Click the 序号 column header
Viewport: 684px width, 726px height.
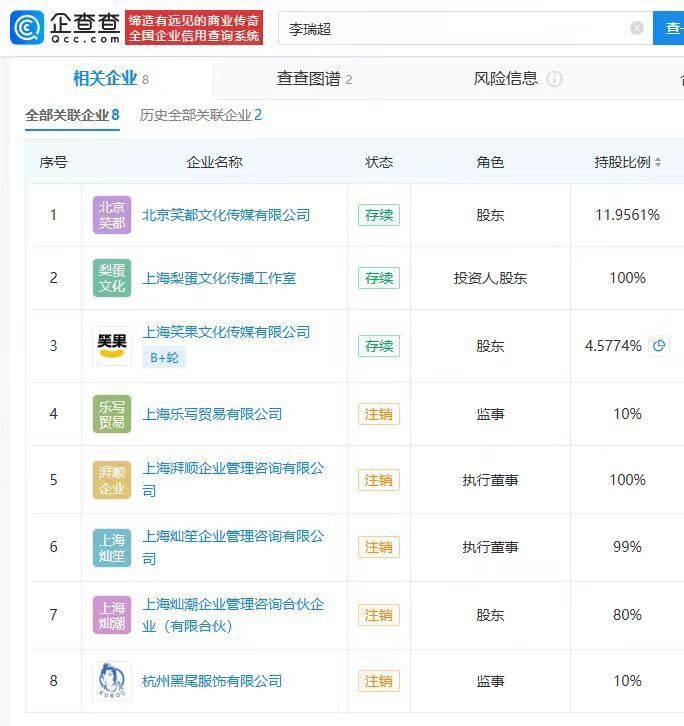[54, 163]
